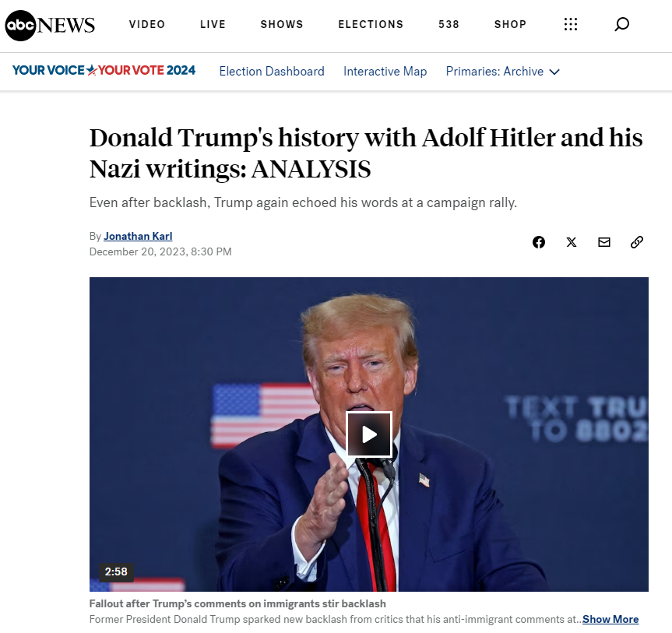
Task: Open the Elections section
Action: point(371,24)
